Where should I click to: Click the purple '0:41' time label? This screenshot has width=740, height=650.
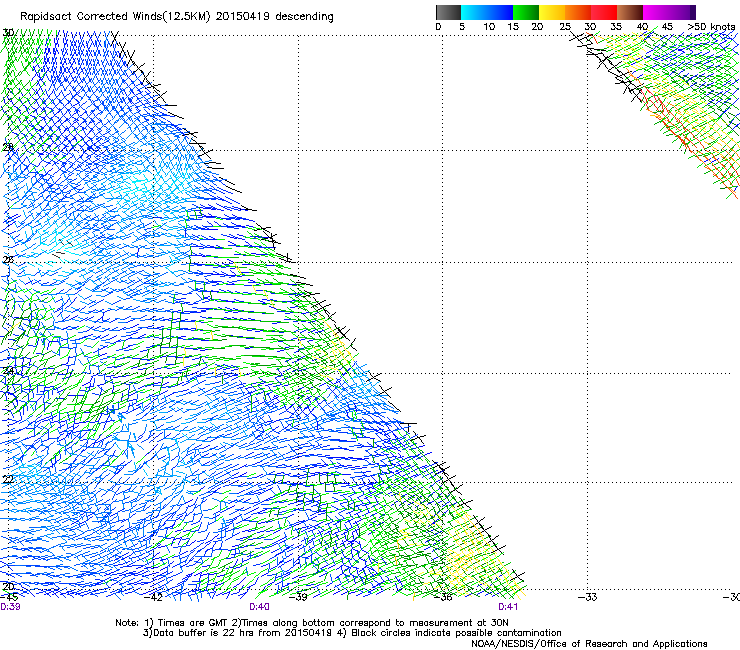point(508,607)
